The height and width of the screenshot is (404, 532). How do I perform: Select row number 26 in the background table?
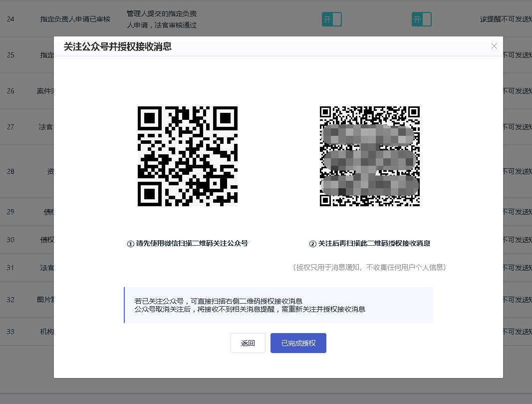coord(10,91)
